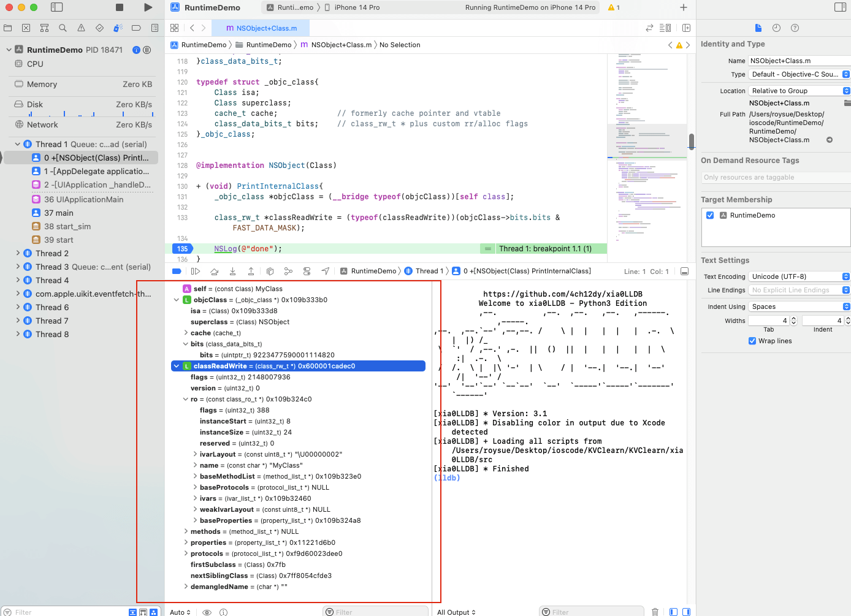
Task: Open the Issue navigator warning icon
Action: tap(81, 28)
